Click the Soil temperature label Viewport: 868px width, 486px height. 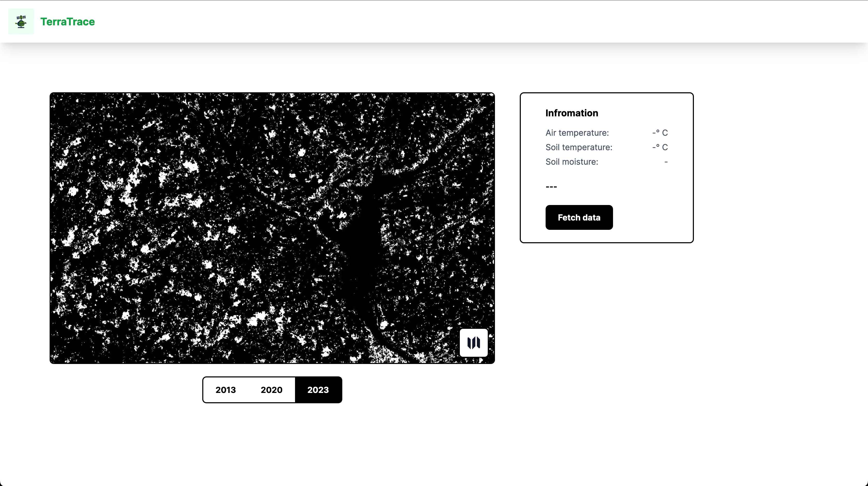coord(579,147)
